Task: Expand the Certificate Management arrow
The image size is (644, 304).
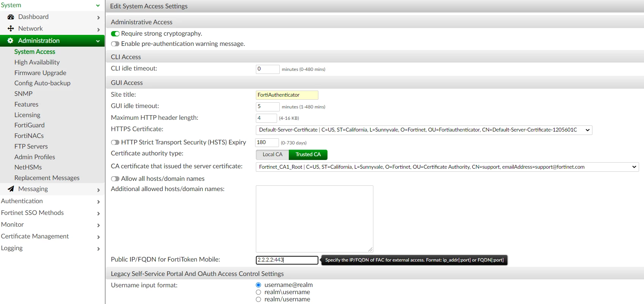Action: click(99, 237)
